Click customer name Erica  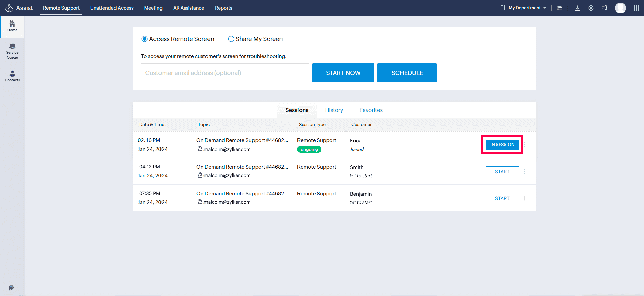point(356,141)
